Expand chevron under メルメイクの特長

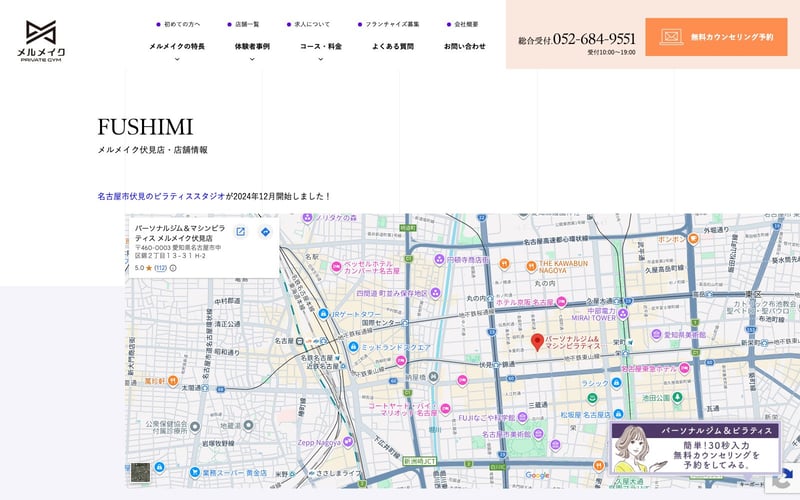(177, 59)
